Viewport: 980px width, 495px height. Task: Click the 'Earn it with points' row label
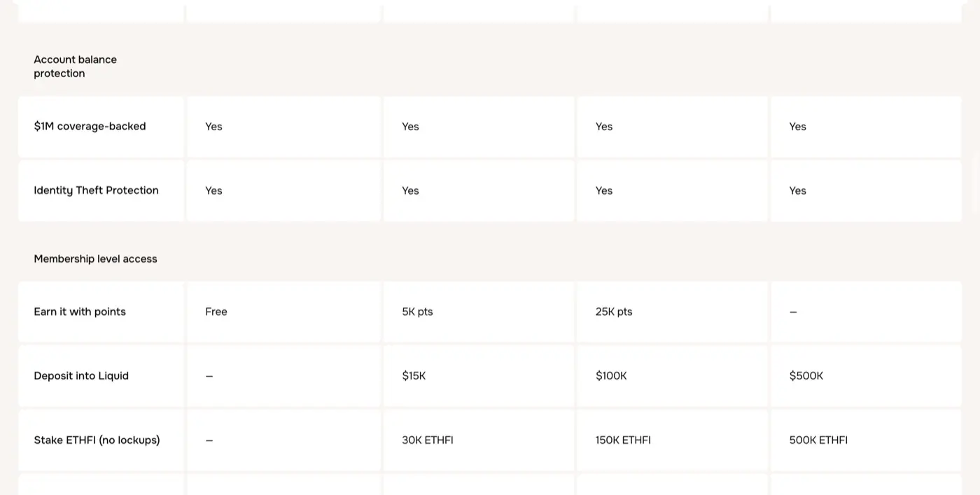(x=80, y=312)
